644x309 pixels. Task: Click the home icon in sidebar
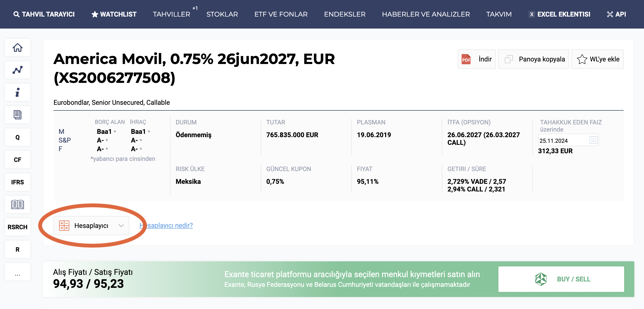click(x=18, y=48)
